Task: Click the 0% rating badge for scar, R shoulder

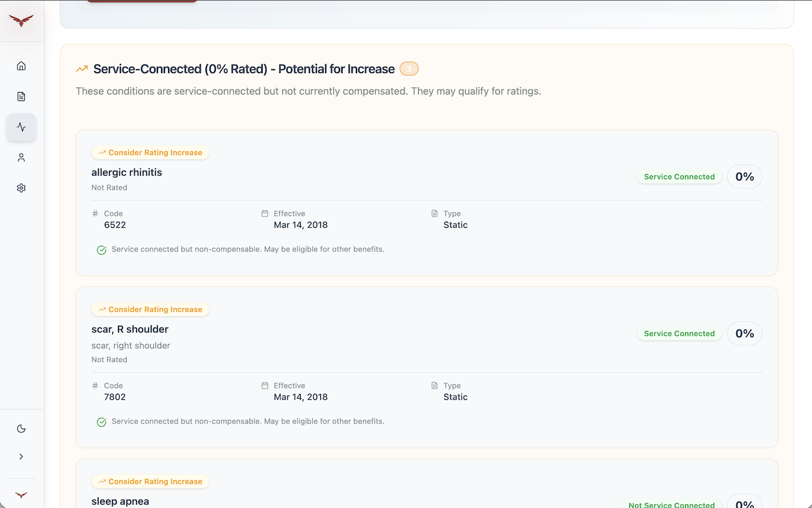Action: (x=745, y=333)
